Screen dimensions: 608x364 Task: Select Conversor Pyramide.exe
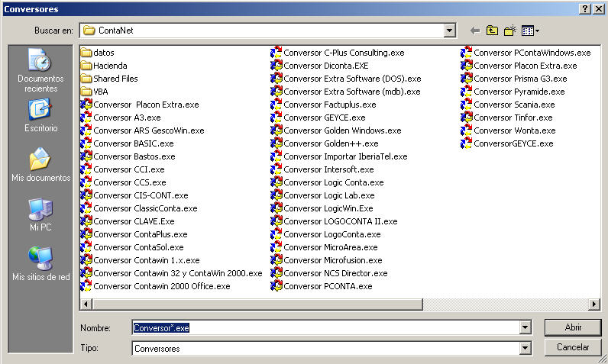pos(513,92)
